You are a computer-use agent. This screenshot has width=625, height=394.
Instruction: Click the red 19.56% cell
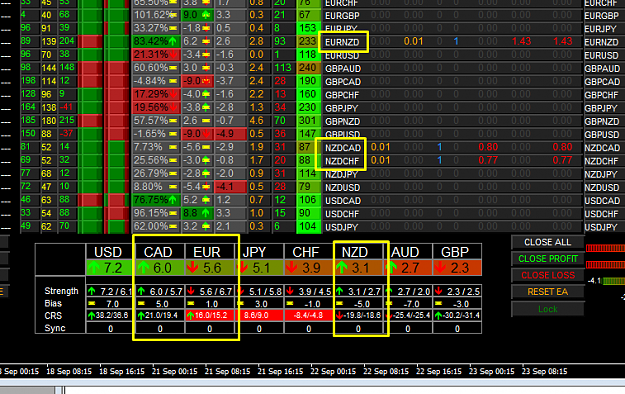[156, 107]
